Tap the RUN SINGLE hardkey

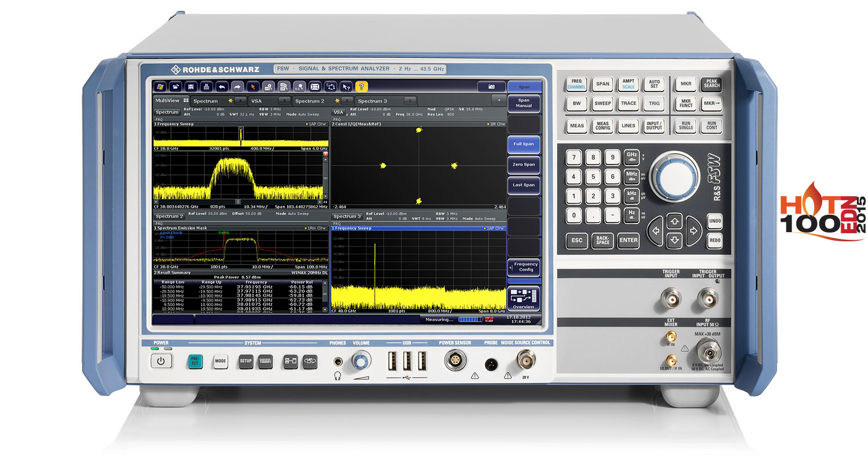[686, 126]
